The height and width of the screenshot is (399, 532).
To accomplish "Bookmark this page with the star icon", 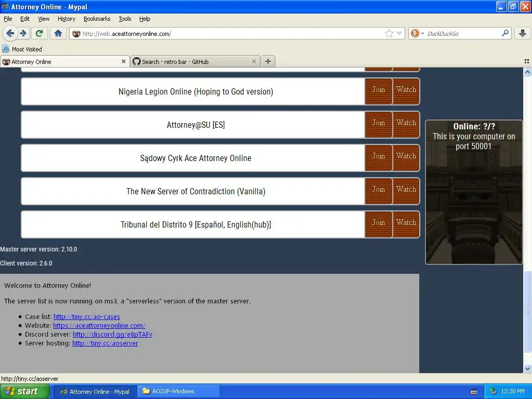I will pos(389,33).
